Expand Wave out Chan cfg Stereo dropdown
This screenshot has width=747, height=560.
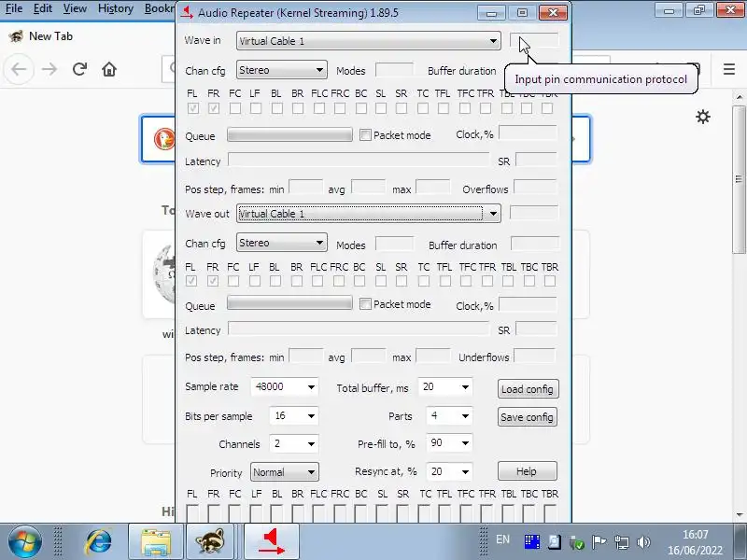tap(282, 243)
